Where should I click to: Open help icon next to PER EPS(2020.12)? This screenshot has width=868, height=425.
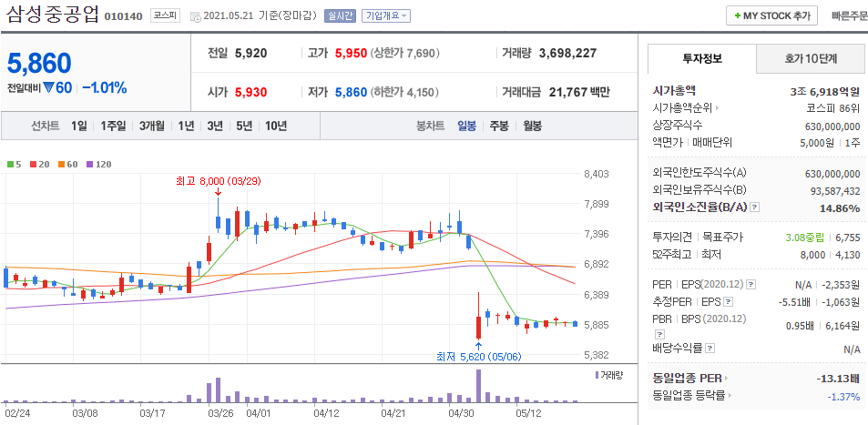point(751,285)
